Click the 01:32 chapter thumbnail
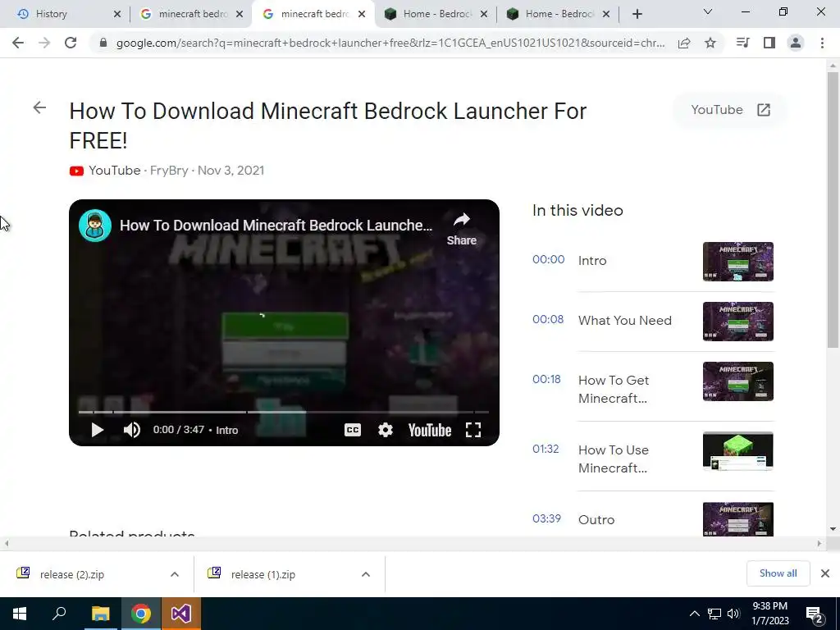 pyautogui.click(x=738, y=451)
